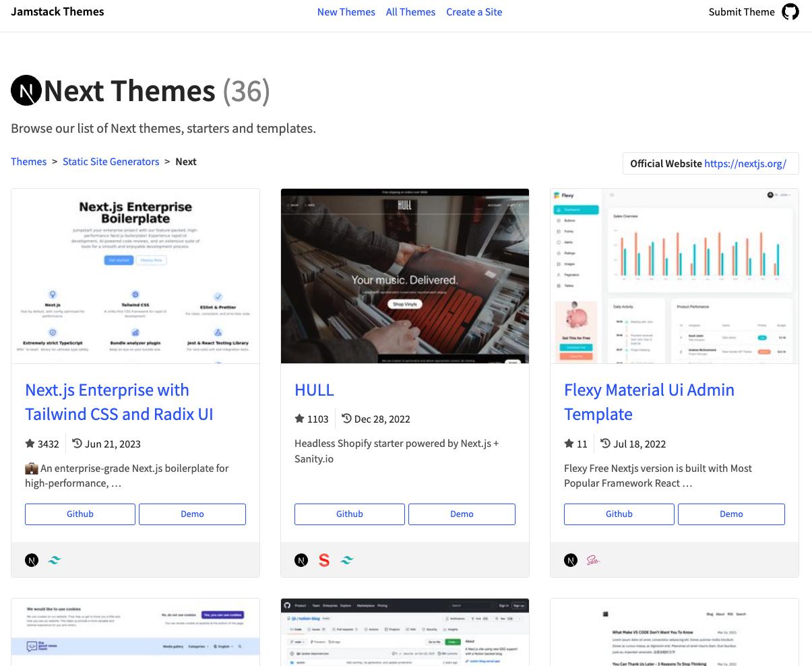Launch Demo for HULL card
Image resolution: width=812 pixels, height=666 pixels.
(x=462, y=514)
